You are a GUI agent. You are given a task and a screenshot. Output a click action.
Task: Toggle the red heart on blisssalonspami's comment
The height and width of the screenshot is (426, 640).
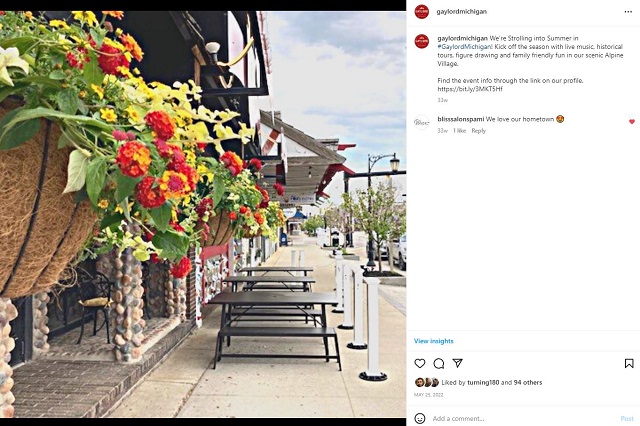[x=632, y=122]
